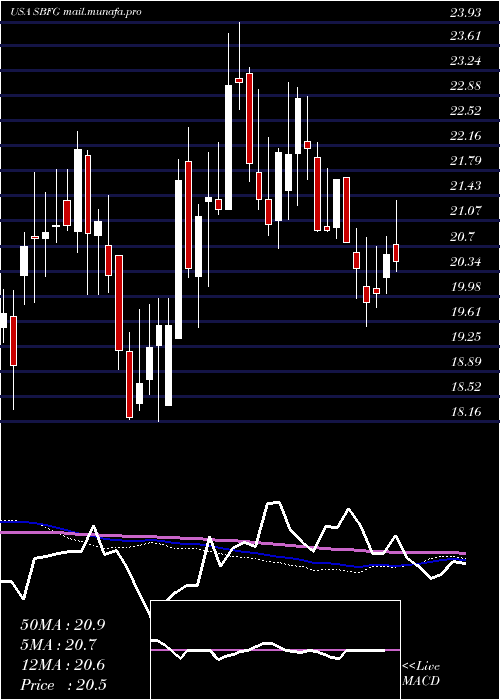
Task: Click the 23.24 price axis label
Action: click(466, 61)
